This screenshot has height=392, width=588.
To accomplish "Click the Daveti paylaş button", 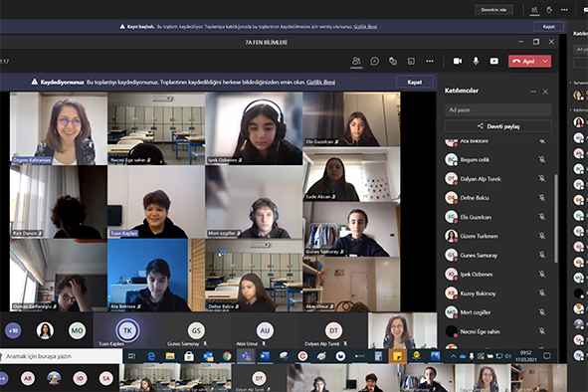I will click(x=498, y=126).
